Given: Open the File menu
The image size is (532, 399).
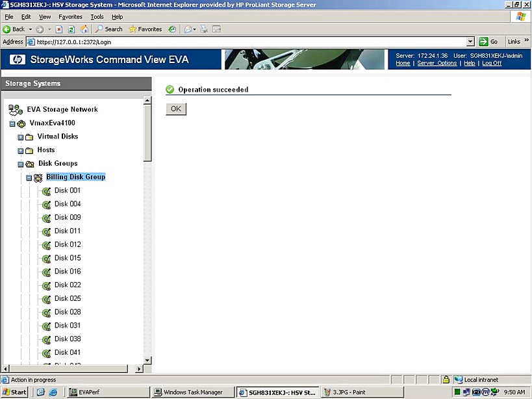Looking at the screenshot, I should (x=9, y=17).
